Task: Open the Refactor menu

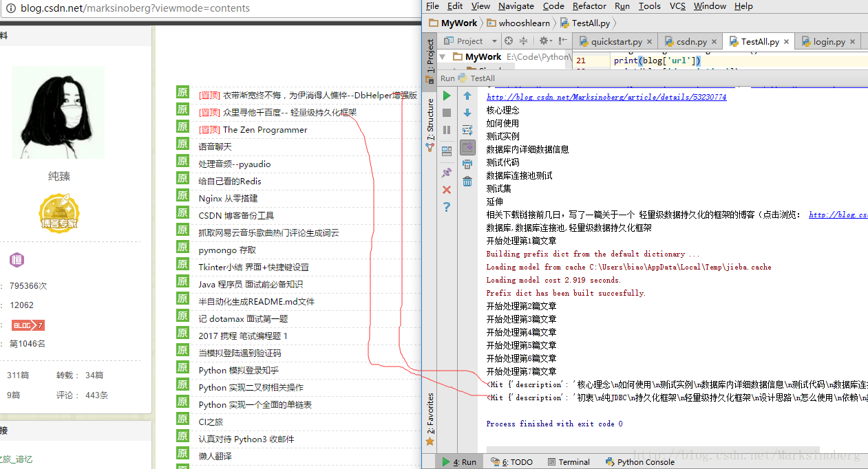Action: click(x=590, y=6)
